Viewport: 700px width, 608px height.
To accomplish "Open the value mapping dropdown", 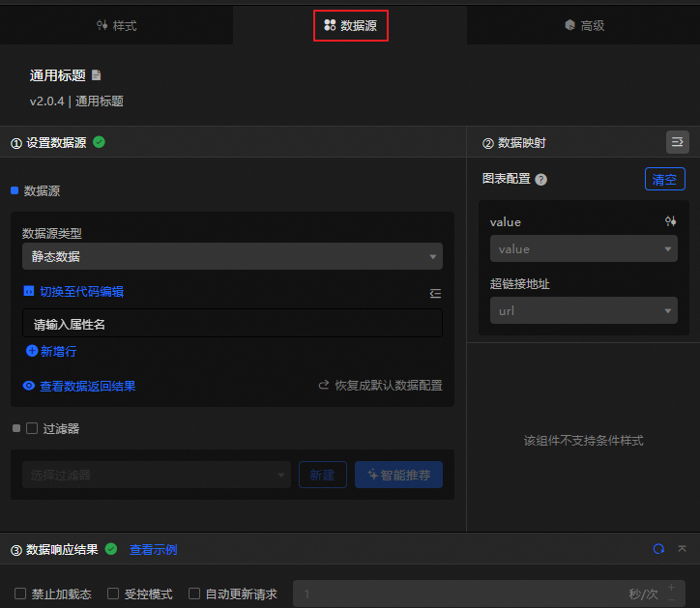I will 583,248.
